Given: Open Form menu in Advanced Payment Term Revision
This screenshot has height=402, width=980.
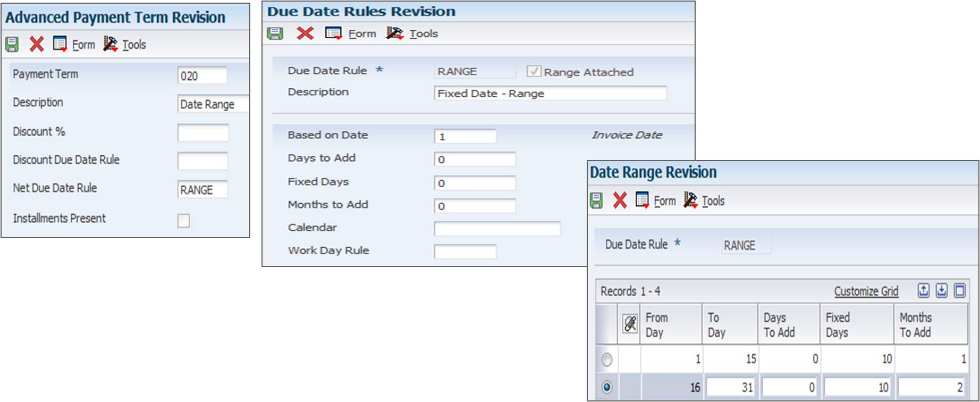Looking at the screenshot, I should click(x=83, y=45).
